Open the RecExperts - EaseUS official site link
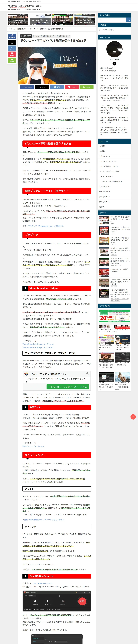 pyautogui.click(x=43, y=583)
